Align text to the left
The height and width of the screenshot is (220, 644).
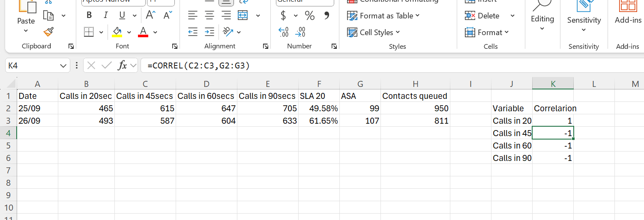coord(193,16)
